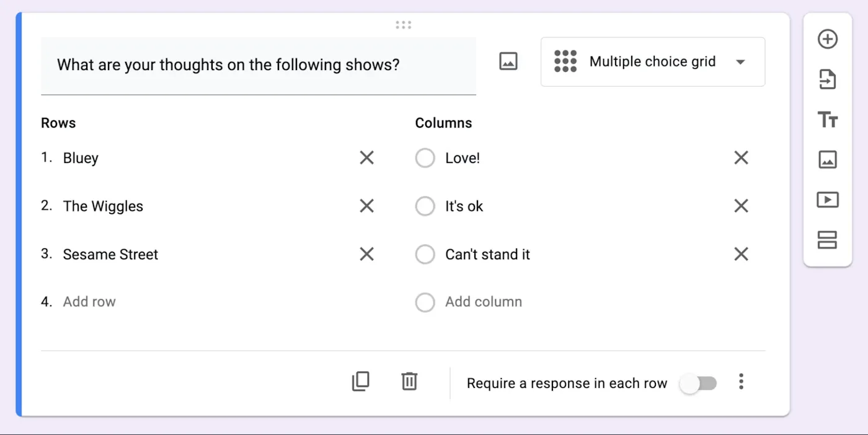Remove the It's ok column
Screen dimensions: 868x435
tap(742, 206)
